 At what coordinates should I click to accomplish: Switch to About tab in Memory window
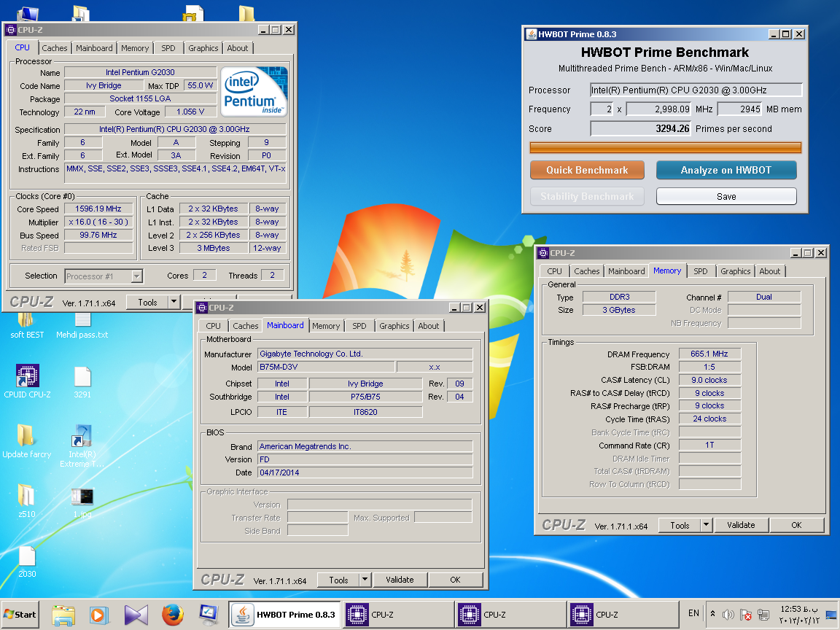770,271
